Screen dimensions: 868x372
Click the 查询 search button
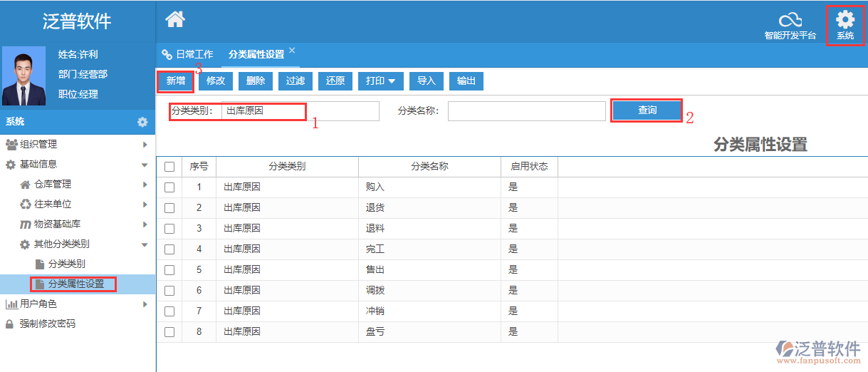coord(647,110)
